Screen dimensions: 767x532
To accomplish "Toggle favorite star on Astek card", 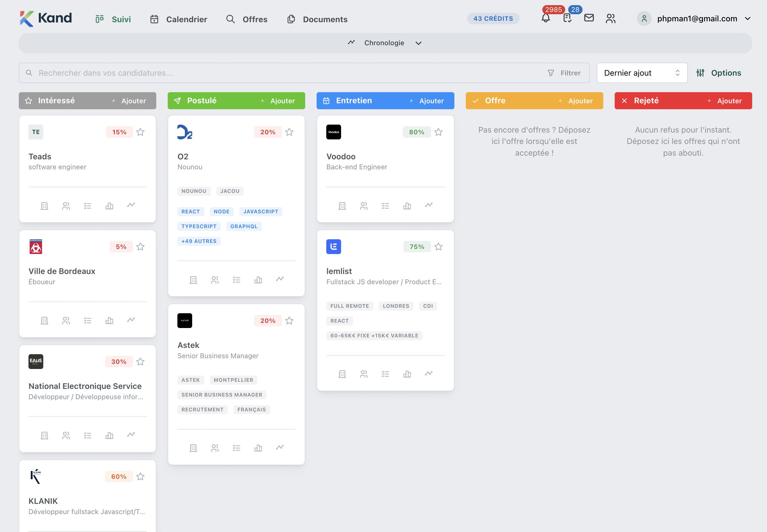I will [x=289, y=321].
